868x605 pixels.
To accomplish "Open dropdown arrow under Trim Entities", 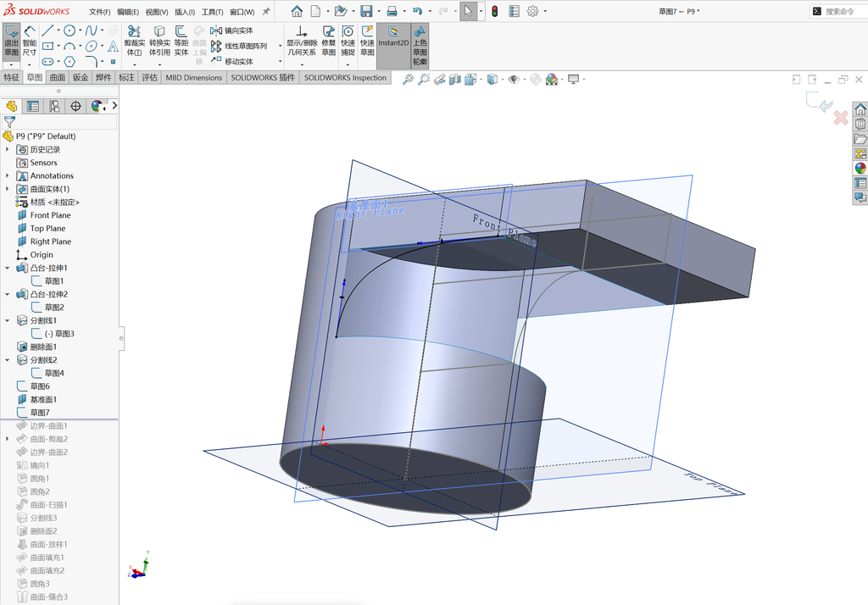I will [x=135, y=64].
